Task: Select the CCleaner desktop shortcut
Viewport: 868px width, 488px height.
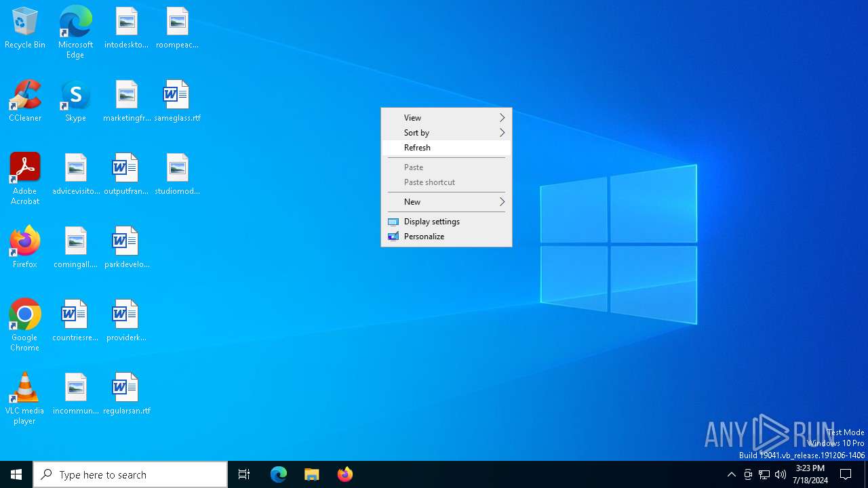Action: click(x=25, y=102)
